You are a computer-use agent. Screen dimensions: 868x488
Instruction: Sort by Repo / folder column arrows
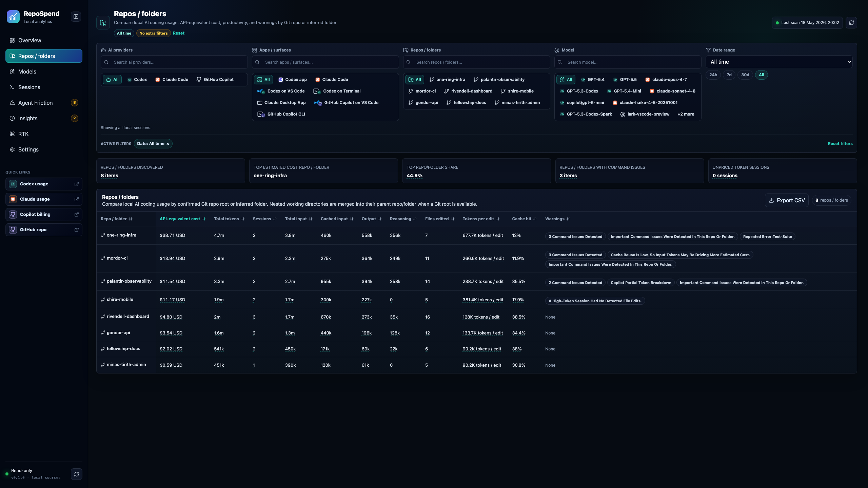[x=131, y=219]
